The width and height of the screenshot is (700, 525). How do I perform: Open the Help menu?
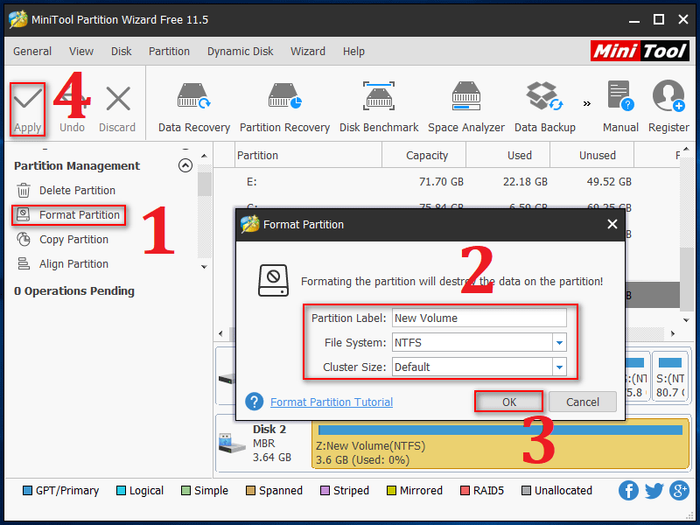coord(354,51)
